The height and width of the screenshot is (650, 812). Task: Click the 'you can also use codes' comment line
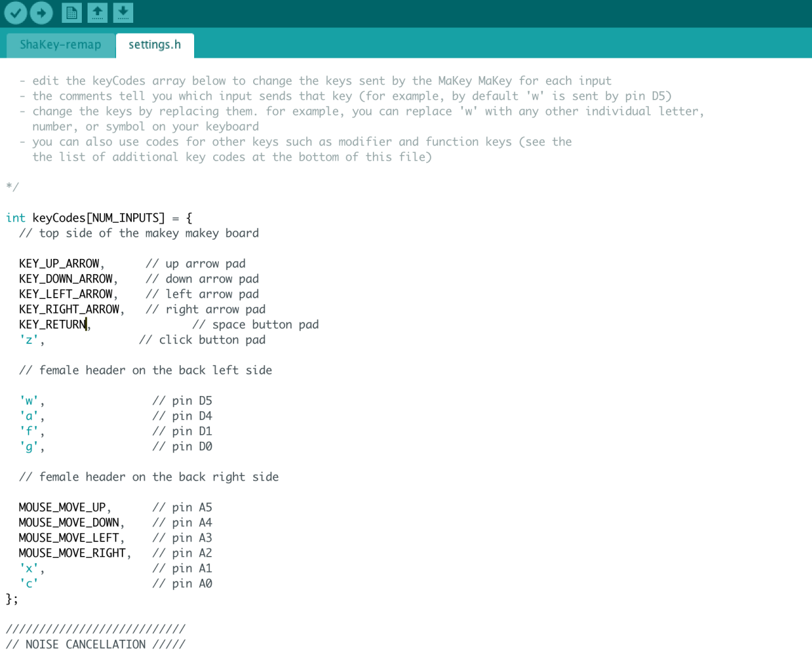[x=295, y=142]
